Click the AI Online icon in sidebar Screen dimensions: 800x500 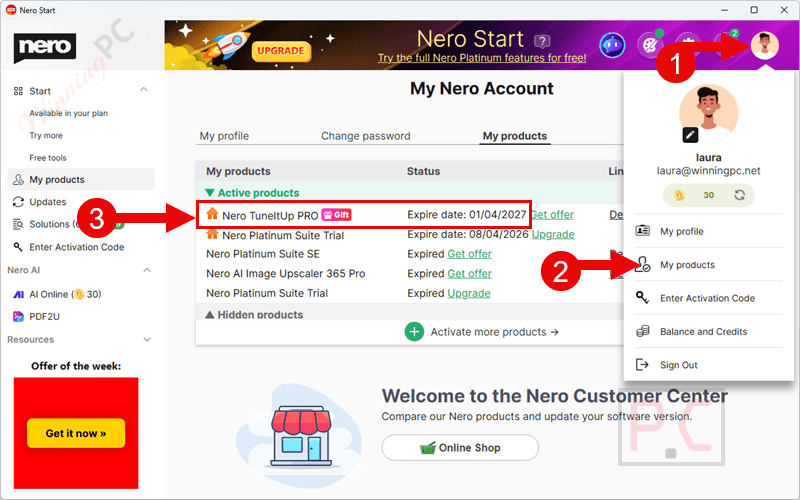pyautogui.click(x=18, y=294)
